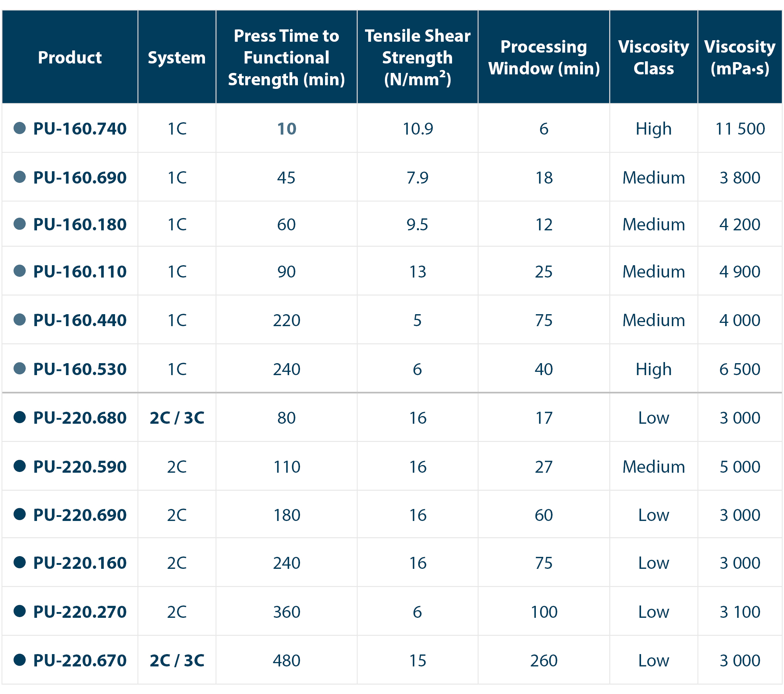Image resolution: width=784 pixels, height=694 pixels.
Task: Click the Tensile Shear Strength header
Action: pyautogui.click(x=418, y=58)
